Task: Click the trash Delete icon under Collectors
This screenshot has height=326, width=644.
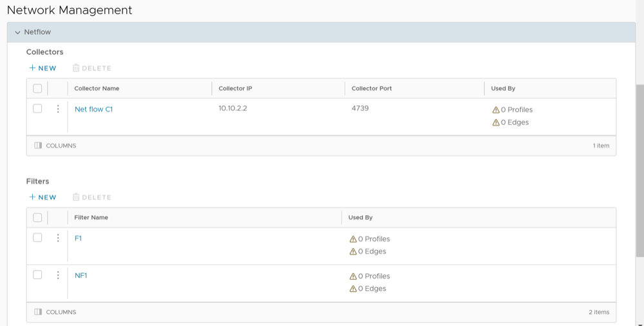Action: pos(76,68)
